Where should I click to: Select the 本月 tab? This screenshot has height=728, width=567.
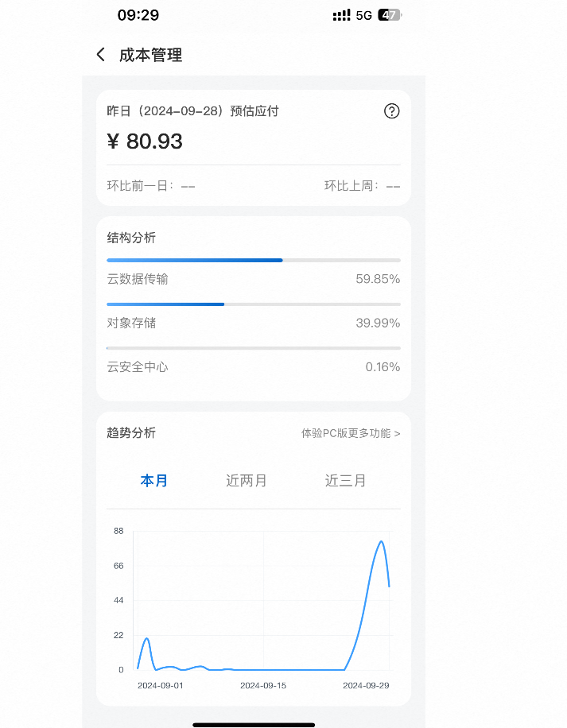pos(153,481)
